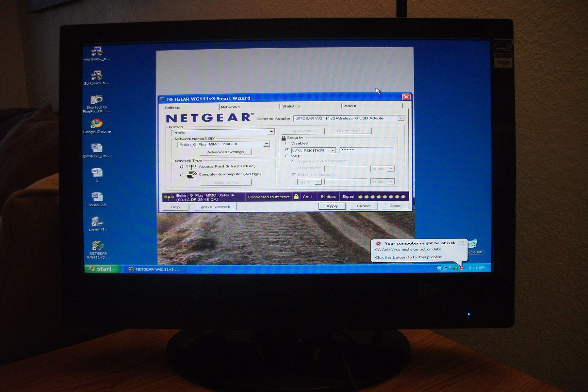Click the red security shield tray icon
The image size is (588, 392).
(462, 268)
